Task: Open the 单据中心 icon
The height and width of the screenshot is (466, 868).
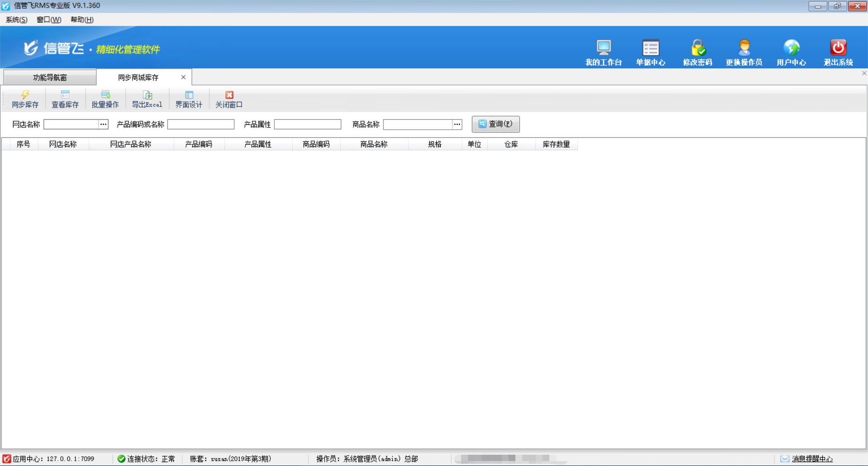Action: pyautogui.click(x=651, y=48)
